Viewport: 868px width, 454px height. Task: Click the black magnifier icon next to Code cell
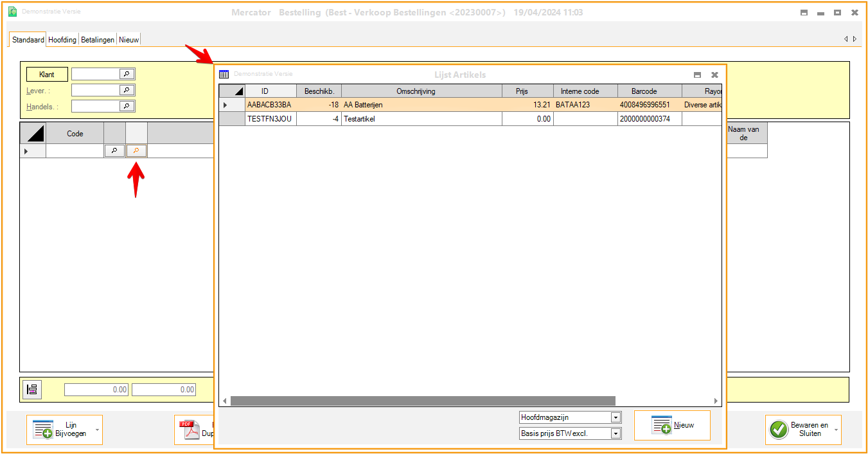click(x=114, y=151)
